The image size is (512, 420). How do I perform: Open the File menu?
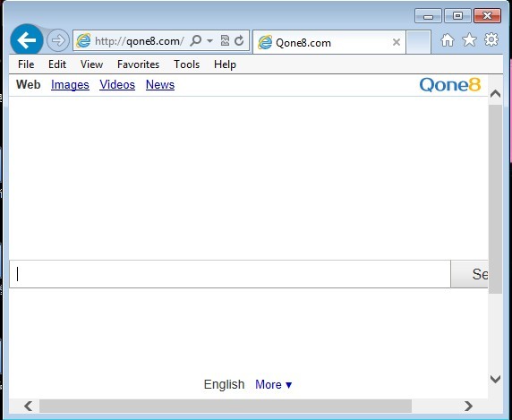26,64
